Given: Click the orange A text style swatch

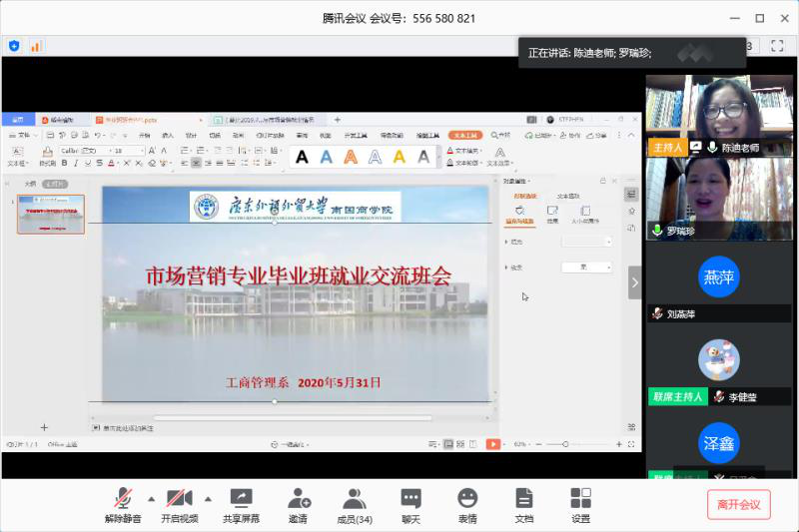Looking at the screenshot, I should 351,157.
